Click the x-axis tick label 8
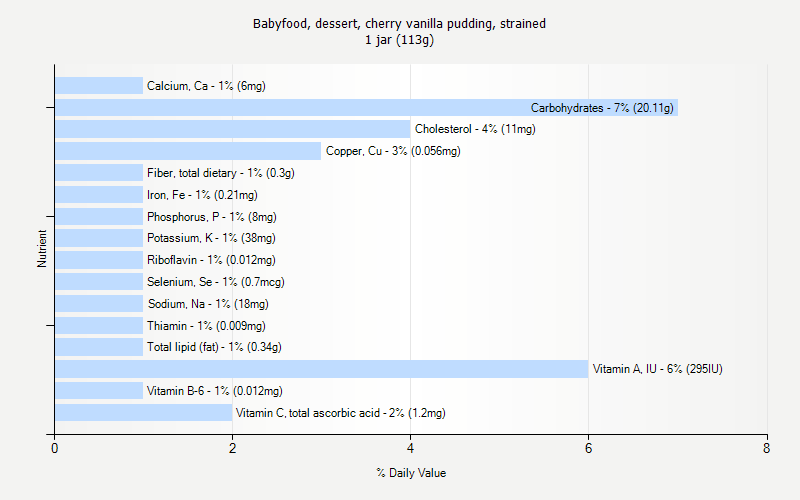Viewport: 800px width, 500px height. click(766, 448)
